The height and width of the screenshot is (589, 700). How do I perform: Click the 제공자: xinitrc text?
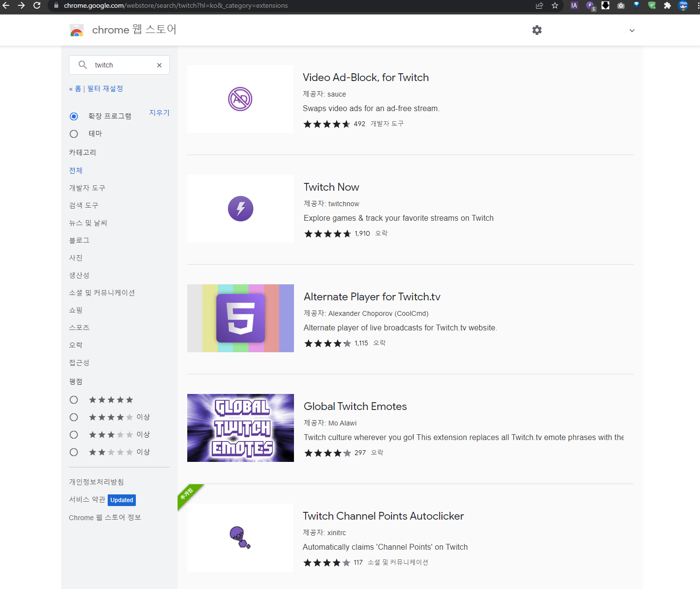coord(325,533)
